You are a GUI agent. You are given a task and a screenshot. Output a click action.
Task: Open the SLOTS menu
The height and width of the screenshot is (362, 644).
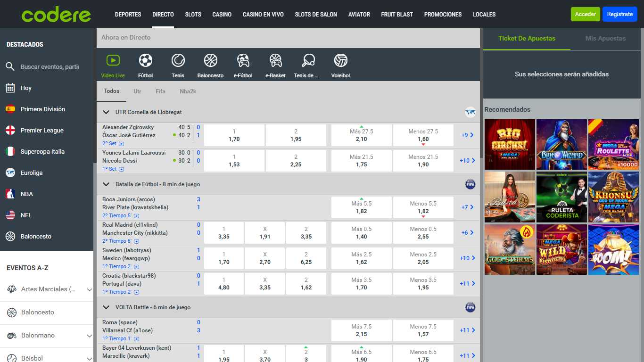tap(193, 14)
